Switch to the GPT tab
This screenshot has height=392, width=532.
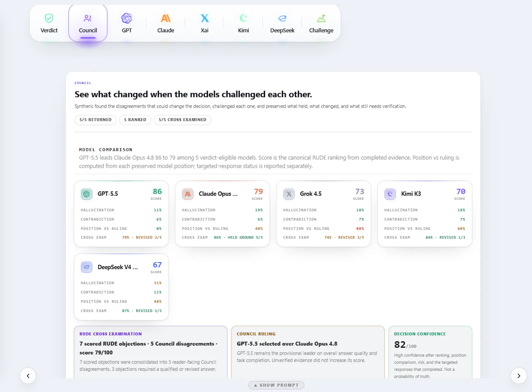click(127, 24)
